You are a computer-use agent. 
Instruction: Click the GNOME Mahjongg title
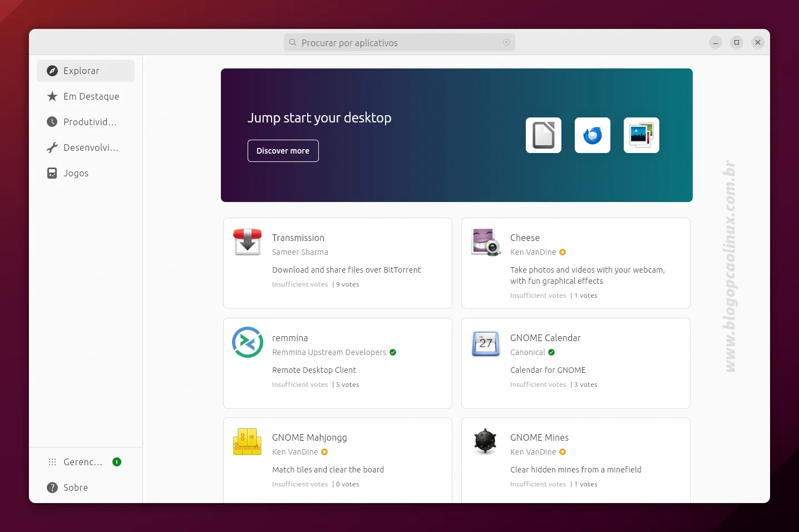pos(309,437)
